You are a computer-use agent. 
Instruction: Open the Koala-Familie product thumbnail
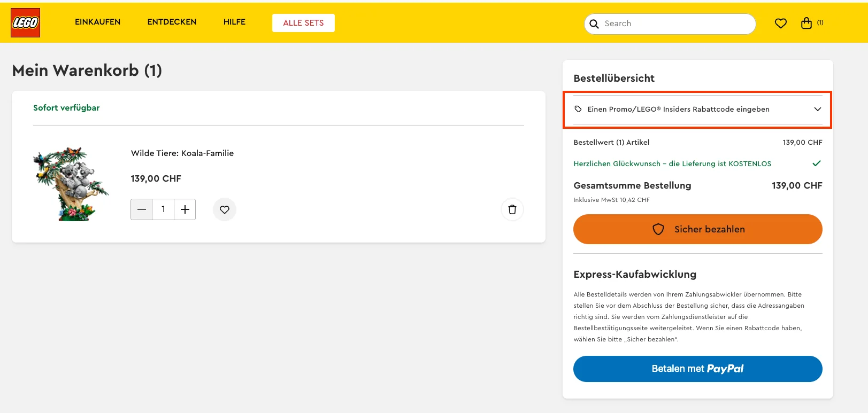pyautogui.click(x=71, y=183)
